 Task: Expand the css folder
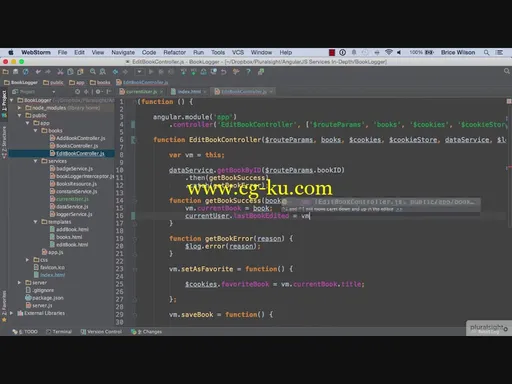(28, 260)
